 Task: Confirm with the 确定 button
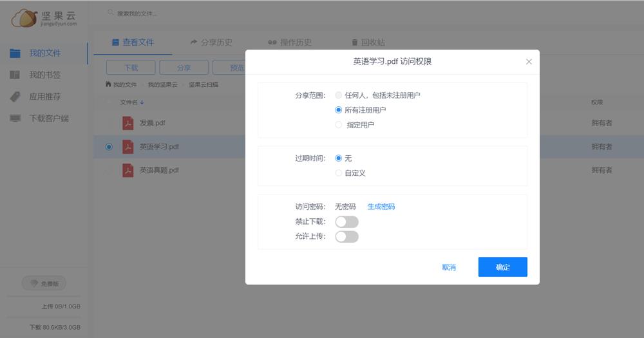pyautogui.click(x=503, y=267)
